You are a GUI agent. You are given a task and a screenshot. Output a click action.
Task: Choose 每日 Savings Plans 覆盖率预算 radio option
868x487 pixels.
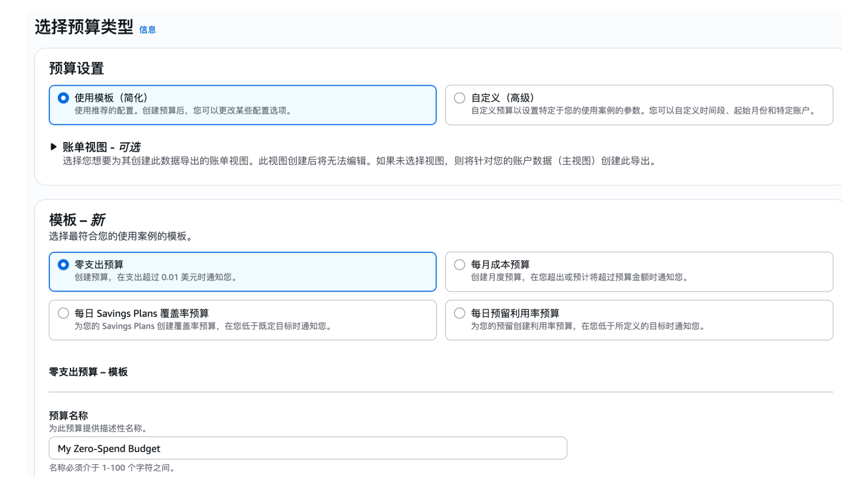[63, 313]
